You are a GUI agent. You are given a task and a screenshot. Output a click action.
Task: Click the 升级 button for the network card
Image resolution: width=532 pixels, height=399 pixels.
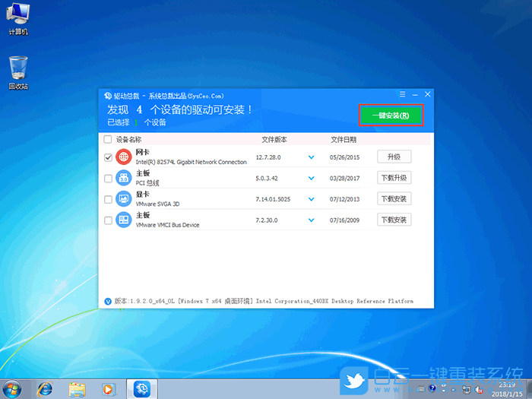point(394,157)
